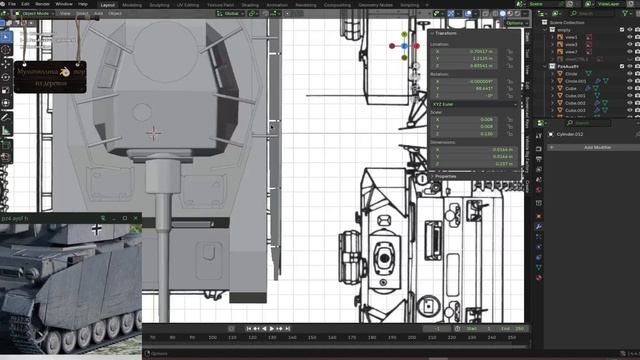
Task: Switch to the Modeling workspace tab
Action: click(132, 5)
